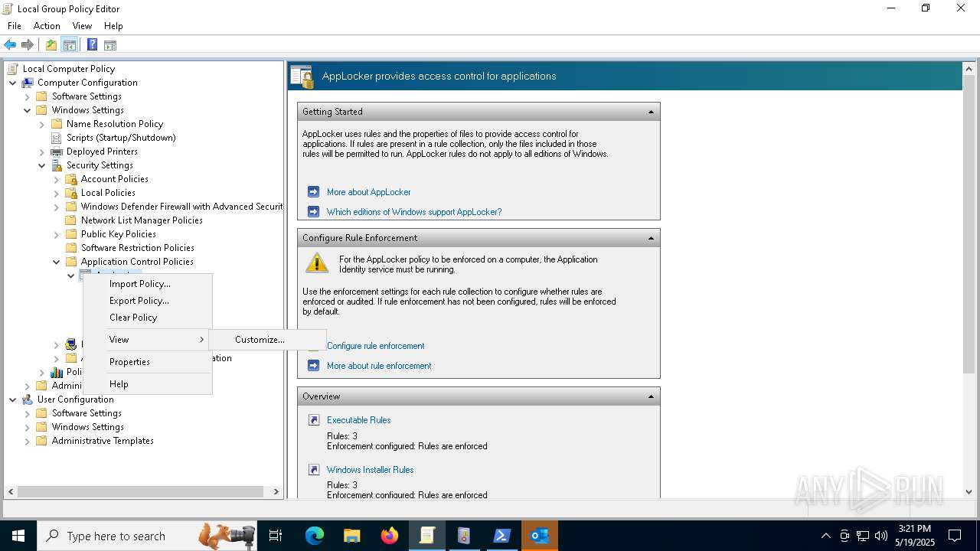The height and width of the screenshot is (551, 980).
Task: Toggle the Show/Hide Action Pane icon
Action: [110, 45]
